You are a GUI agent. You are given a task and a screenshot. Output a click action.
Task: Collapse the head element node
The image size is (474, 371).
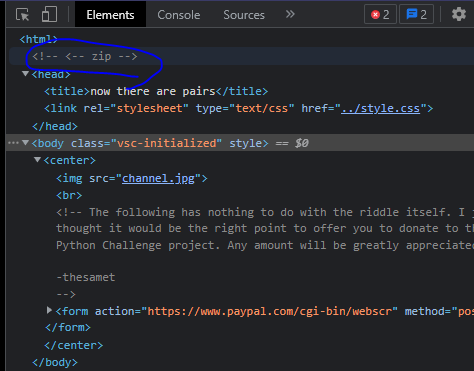click(25, 73)
